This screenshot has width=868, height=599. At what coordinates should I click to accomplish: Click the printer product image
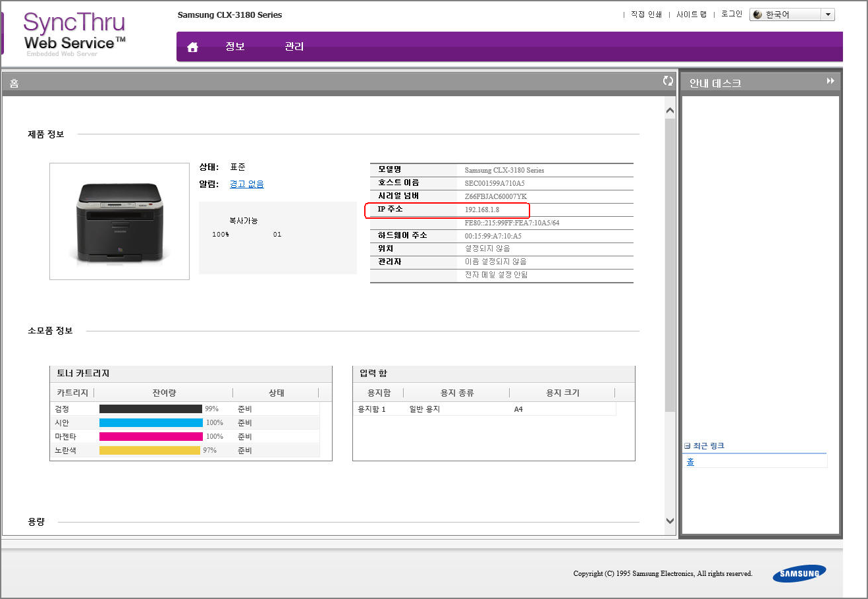(119, 221)
